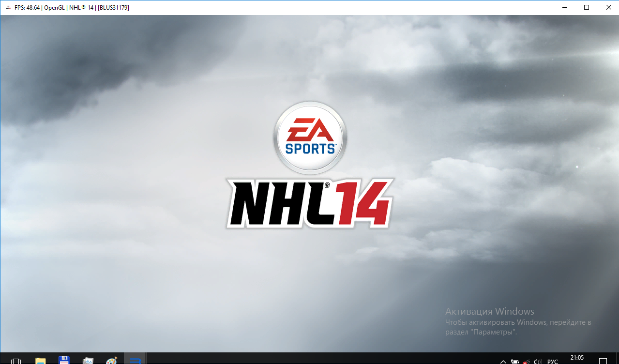The width and height of the screenshot is (619, 364).
Task: Open the blue floppy disk taskbar app
Action: click(64, 361)
